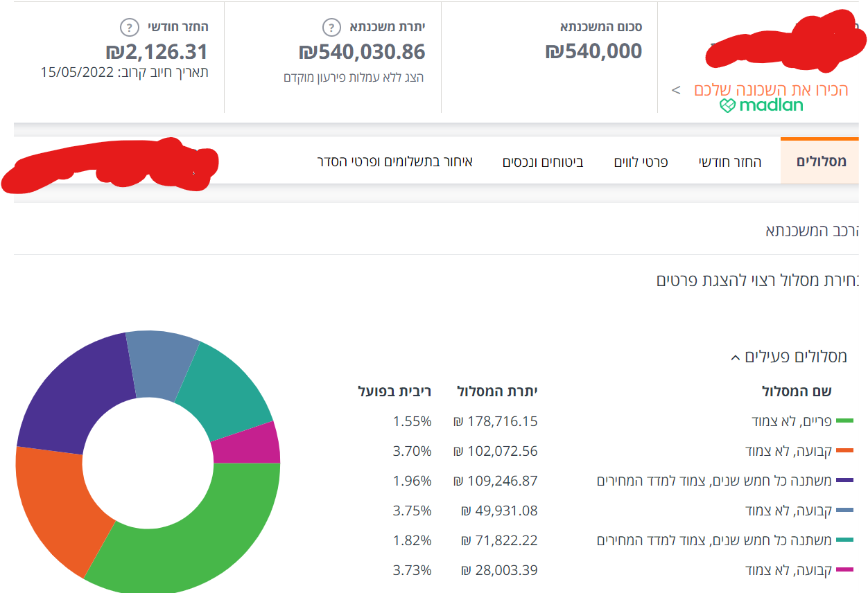Click the madlan heart logo icon

[727, 106]
